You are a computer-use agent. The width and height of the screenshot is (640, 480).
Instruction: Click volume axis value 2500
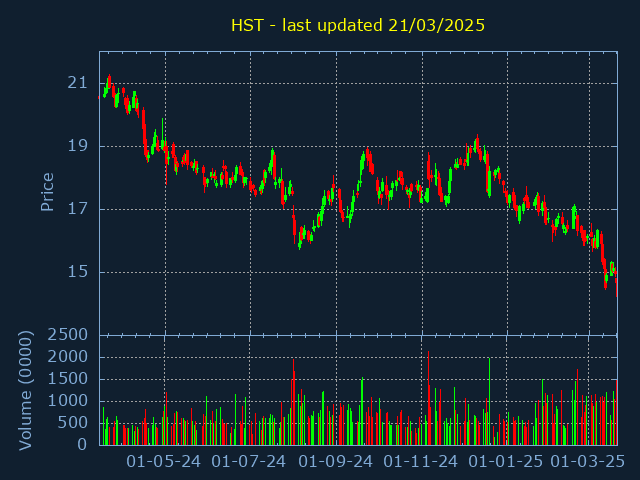tap(68, 335)
